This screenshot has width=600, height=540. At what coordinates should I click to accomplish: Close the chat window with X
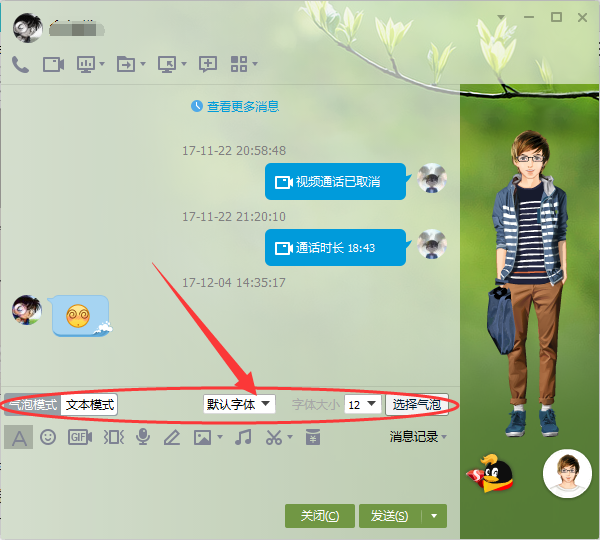[582, 17]
